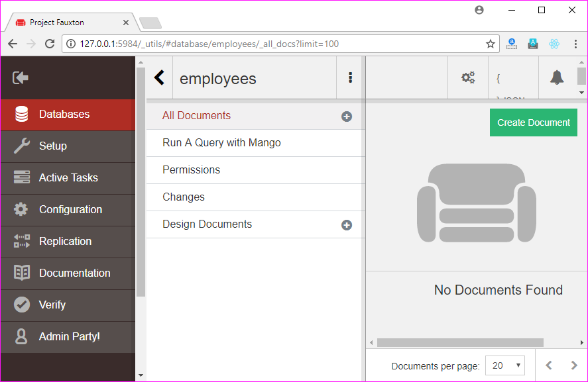
Task: Click the Verify checkmark icon
Action: pos(22,305)
